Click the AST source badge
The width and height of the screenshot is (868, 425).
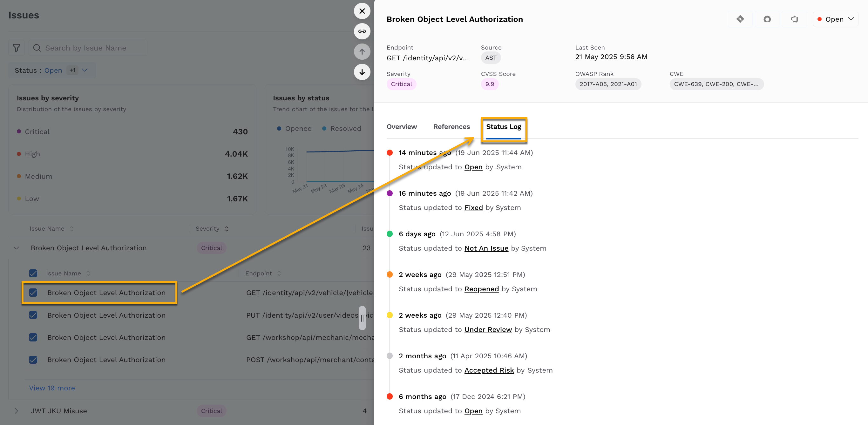(x=491, y=58)
